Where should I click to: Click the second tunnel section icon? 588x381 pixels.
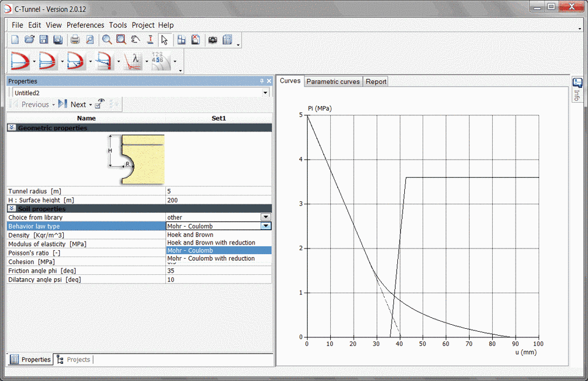click(48, 61)
